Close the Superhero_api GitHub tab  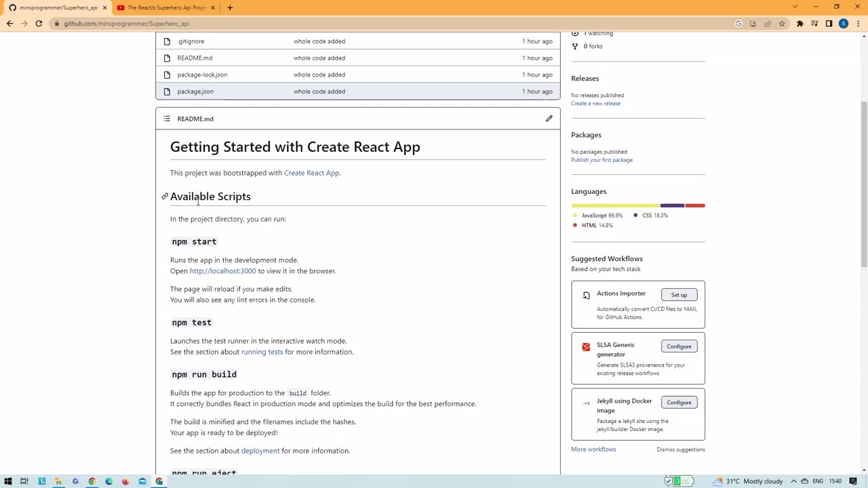[104, 7]
